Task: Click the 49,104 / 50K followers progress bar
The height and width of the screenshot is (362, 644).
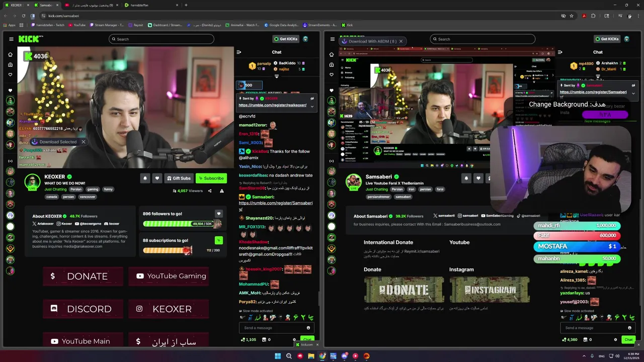Action: point(182,224)
